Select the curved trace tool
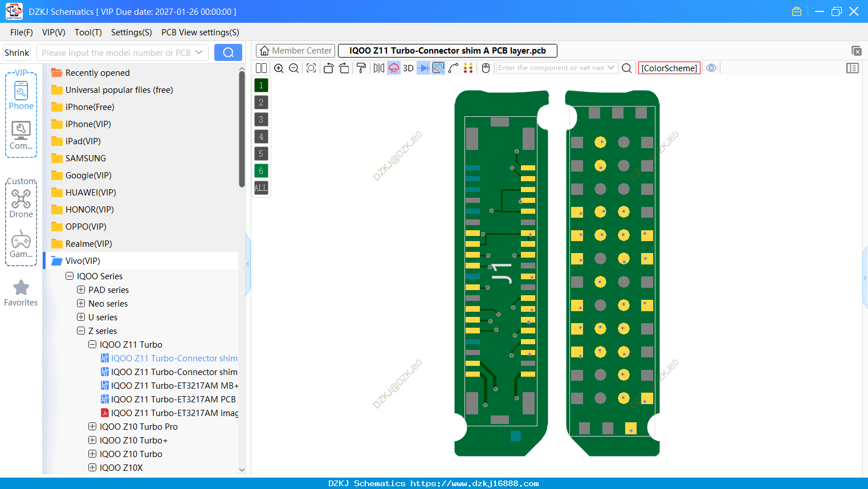Viewport: 868px width, 489px height. [x=453, y=68]
